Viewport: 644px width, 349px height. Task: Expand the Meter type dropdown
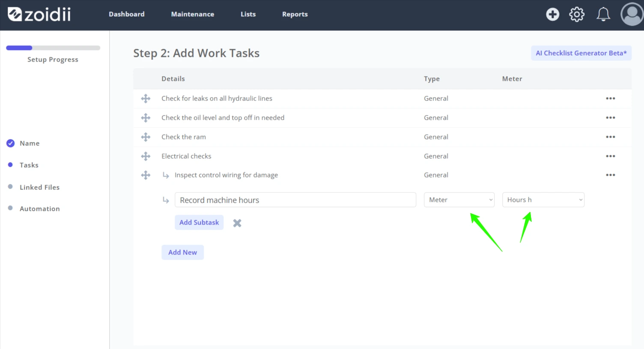(459, 200)
